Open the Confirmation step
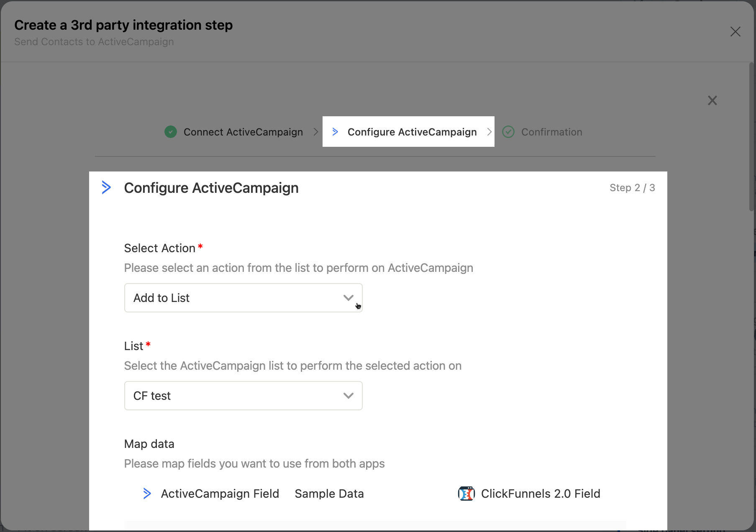Viewport: 756px width, 532px height. tap(551, 132)
